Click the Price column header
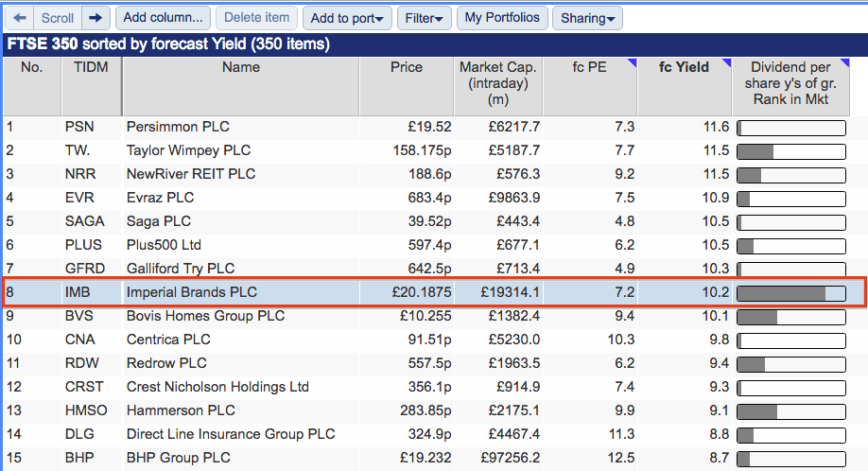 [407, 86]
